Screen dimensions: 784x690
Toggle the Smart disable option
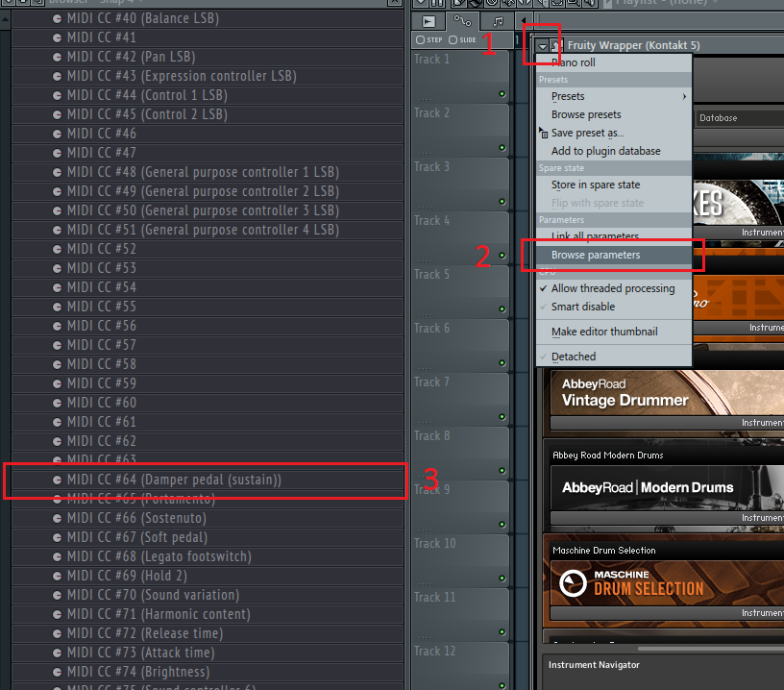tap(614, 307)
